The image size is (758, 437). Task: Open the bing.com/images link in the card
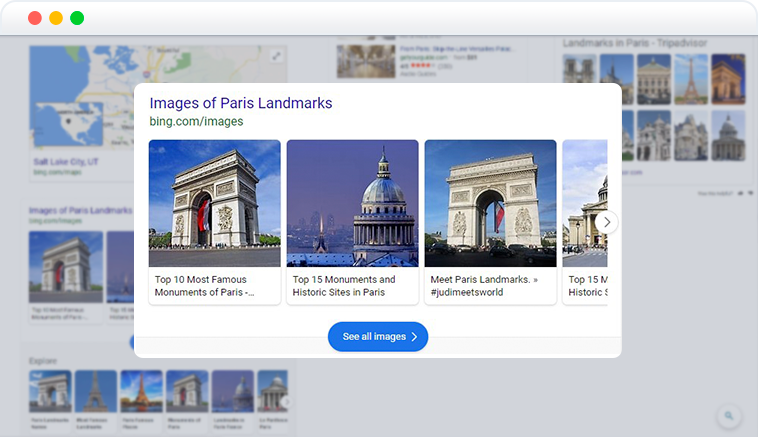click(196, 121)
